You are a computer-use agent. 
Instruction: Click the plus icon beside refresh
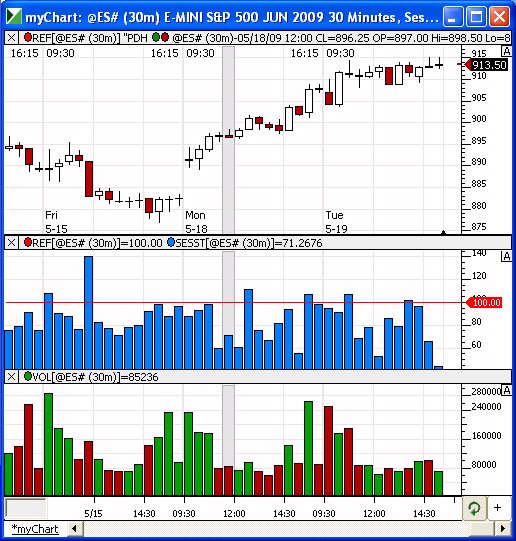[x=497, y=508]
